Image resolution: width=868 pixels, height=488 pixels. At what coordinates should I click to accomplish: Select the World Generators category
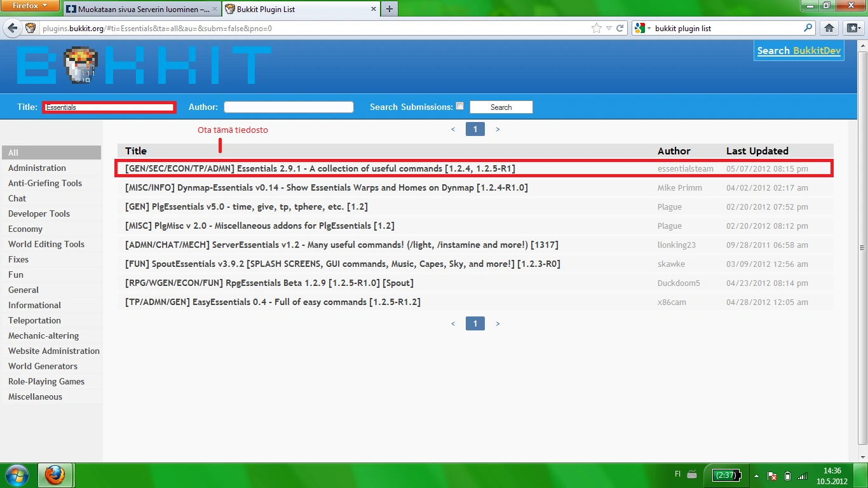click(51, 366)
